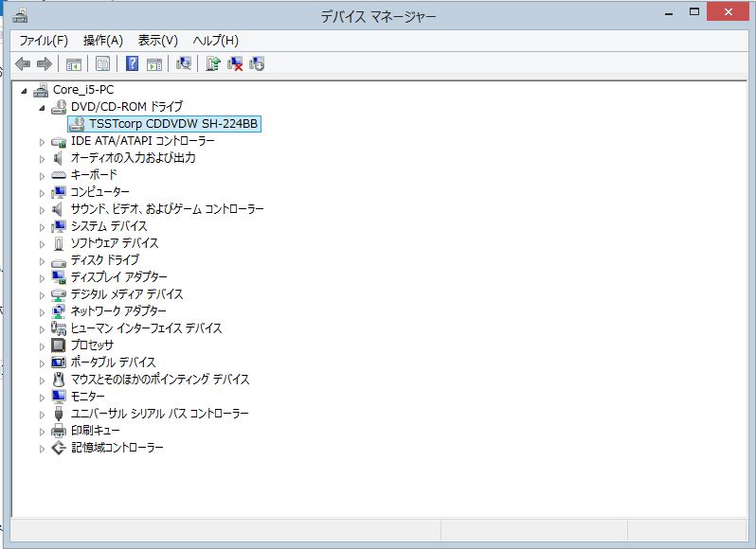Click the Uninstall device red-X icon
The width and height of the screenshot is (756, 549).
tap(235, 63)
